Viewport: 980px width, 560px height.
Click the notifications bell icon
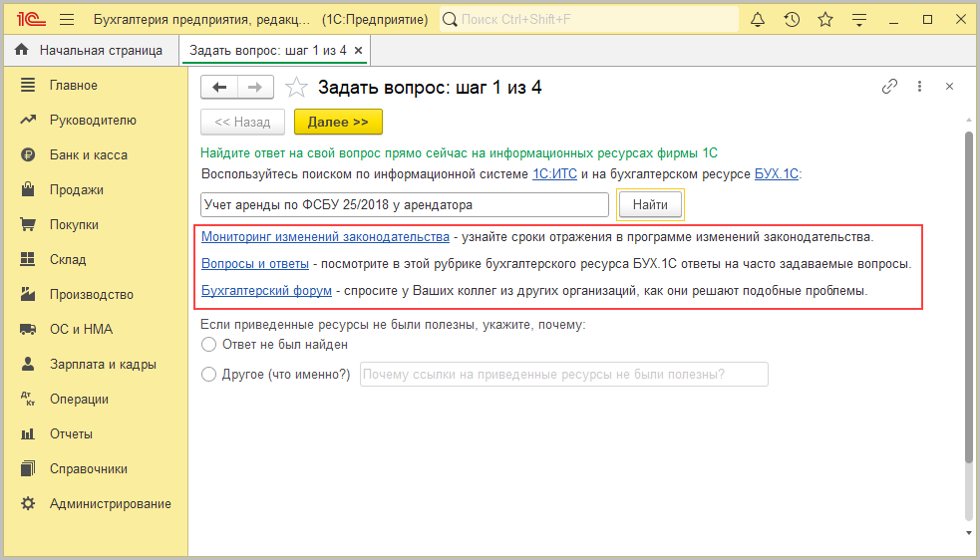[x=758, y=19]
